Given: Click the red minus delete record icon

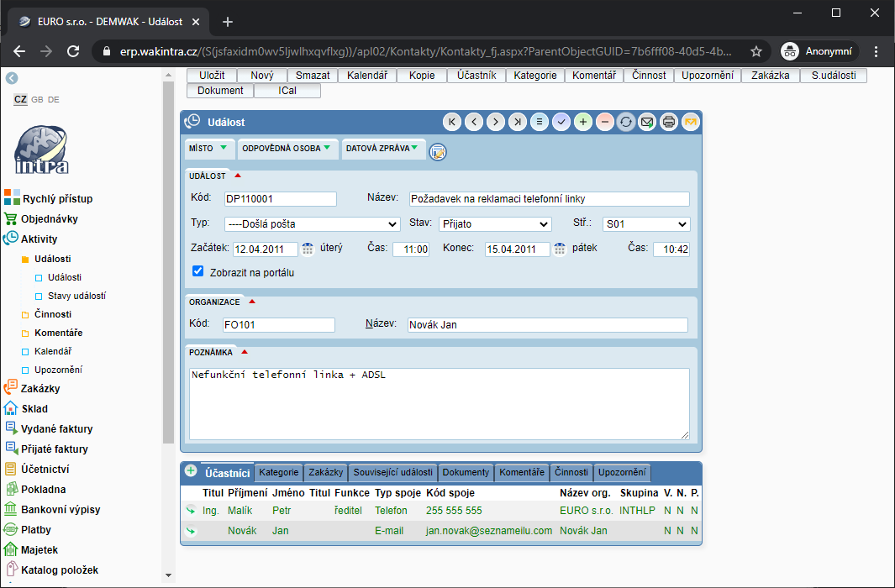Looking at the screenshot, I should click(x=604, y=122).
